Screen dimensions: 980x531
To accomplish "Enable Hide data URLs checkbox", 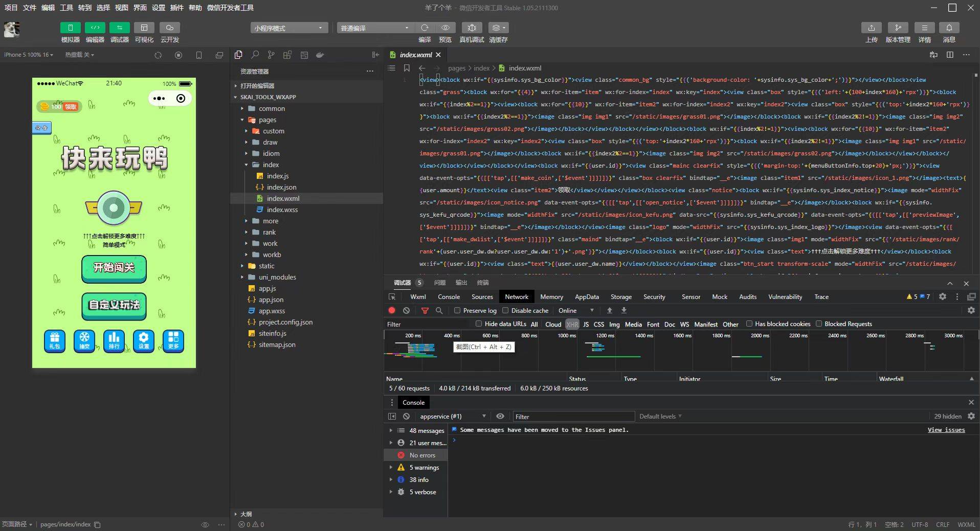I will pyautogui.click(x=479, y=324).
